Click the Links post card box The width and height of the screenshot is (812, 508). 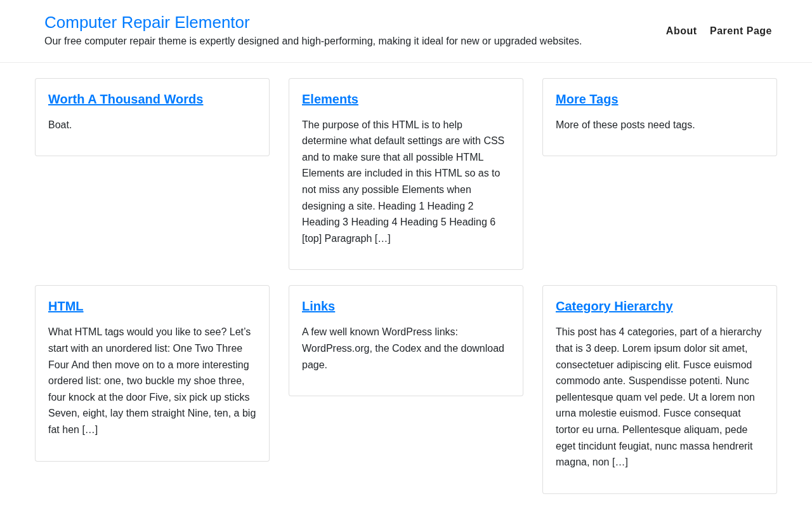coord(406,341)
